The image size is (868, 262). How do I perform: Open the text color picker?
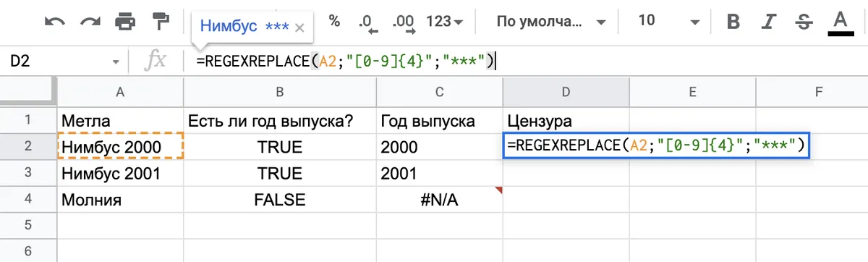point(840,22)
